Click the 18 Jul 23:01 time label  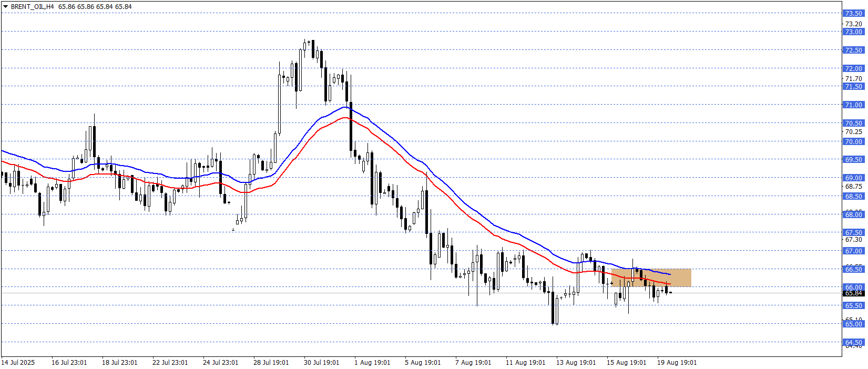[x=120, y=363]
